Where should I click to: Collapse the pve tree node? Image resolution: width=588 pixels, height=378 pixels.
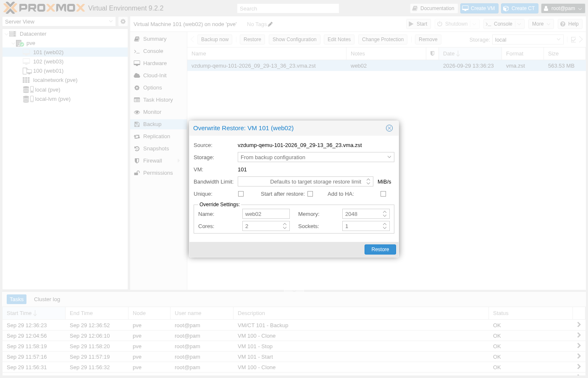click(13, 43)
